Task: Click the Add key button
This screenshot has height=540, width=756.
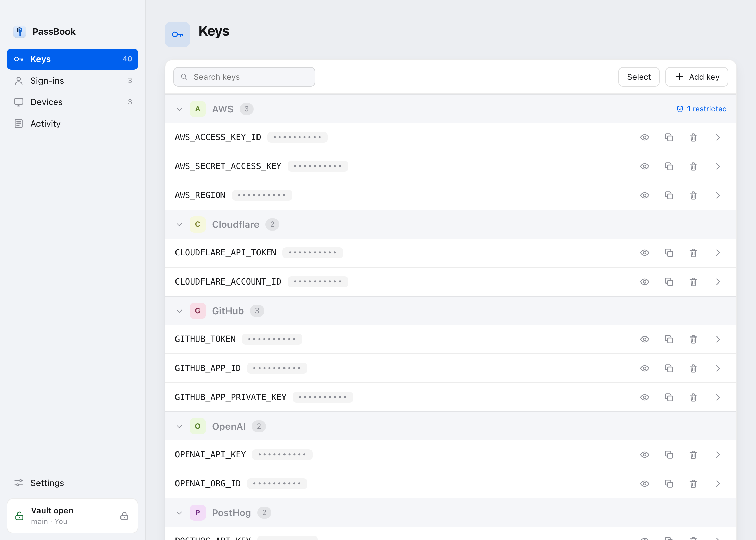Action: pyautogui.click(x=697, y=77)
